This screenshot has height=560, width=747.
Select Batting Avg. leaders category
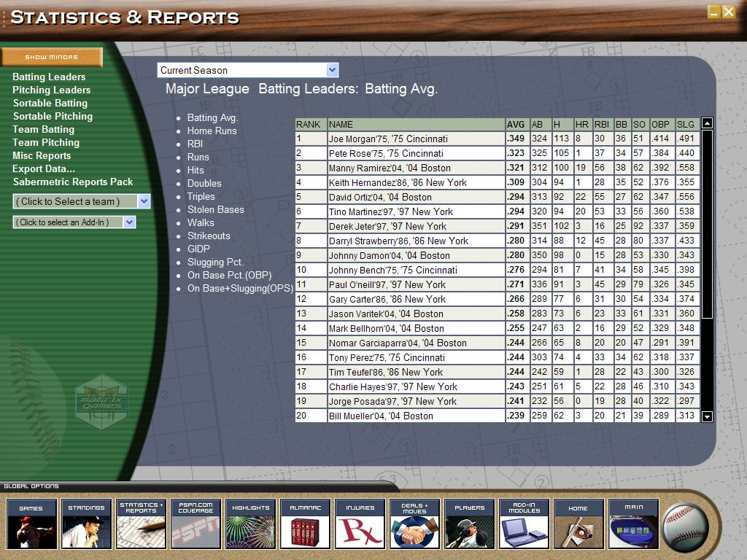click(212, 117)
